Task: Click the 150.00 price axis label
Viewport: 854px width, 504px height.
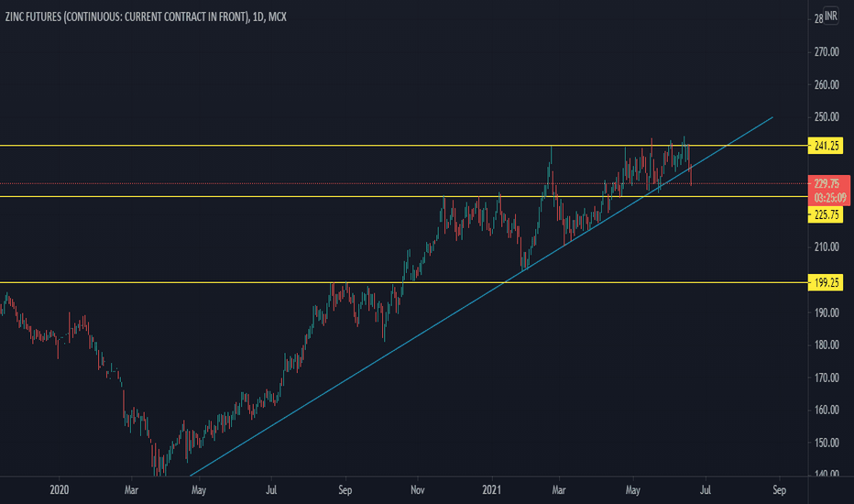Action: coord(827,443)
